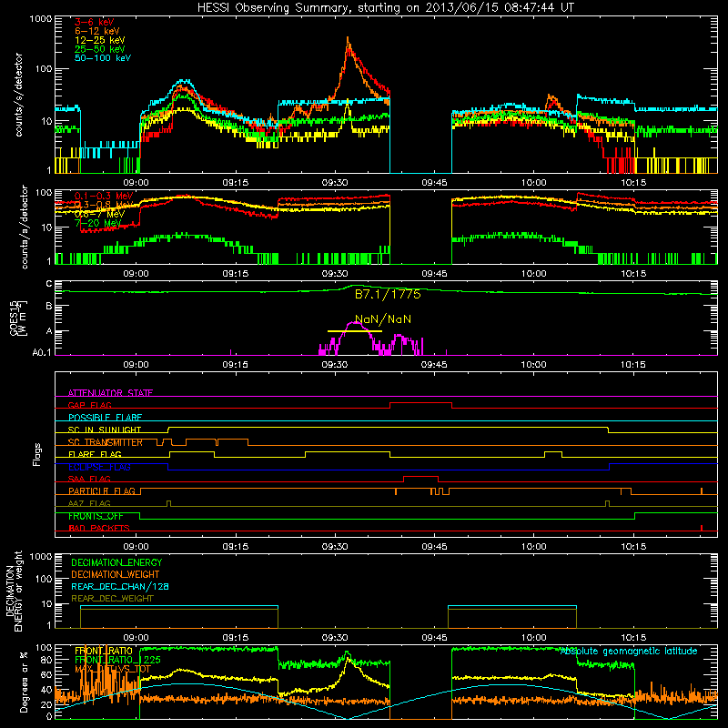Viewport: 728px width, 728px height.
Task: Click the orange MAX_DET_VS_TOT legend label
Action: click(113, 669)
